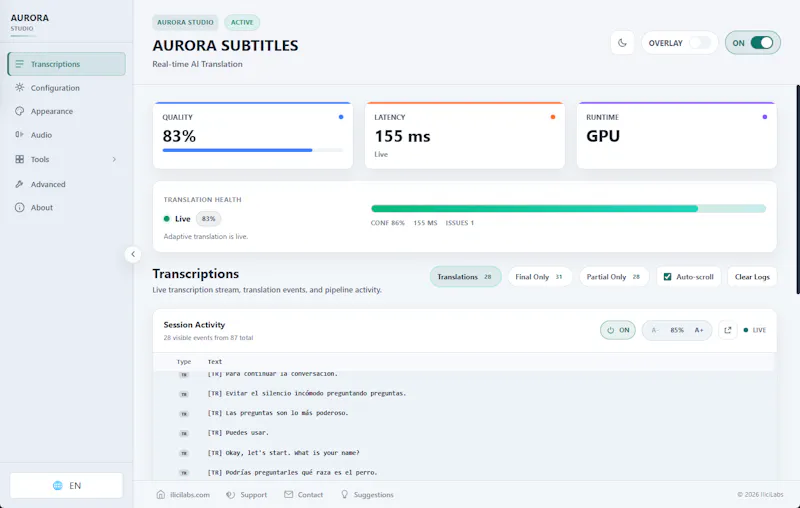The width and height of the screenshot is (800, 508).
Task: Click the Contact envelope icon
Action: tap(288, 494)
